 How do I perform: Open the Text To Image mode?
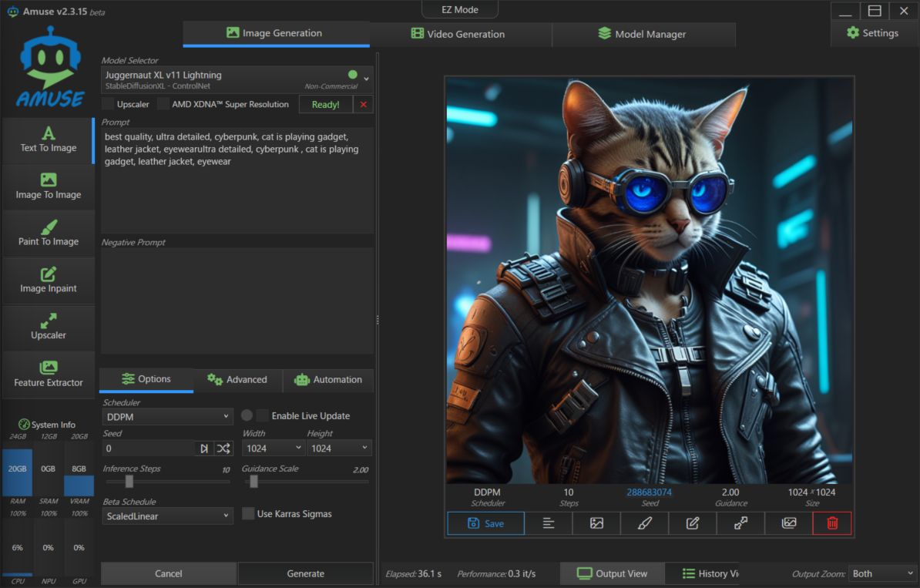coord(48,139)
